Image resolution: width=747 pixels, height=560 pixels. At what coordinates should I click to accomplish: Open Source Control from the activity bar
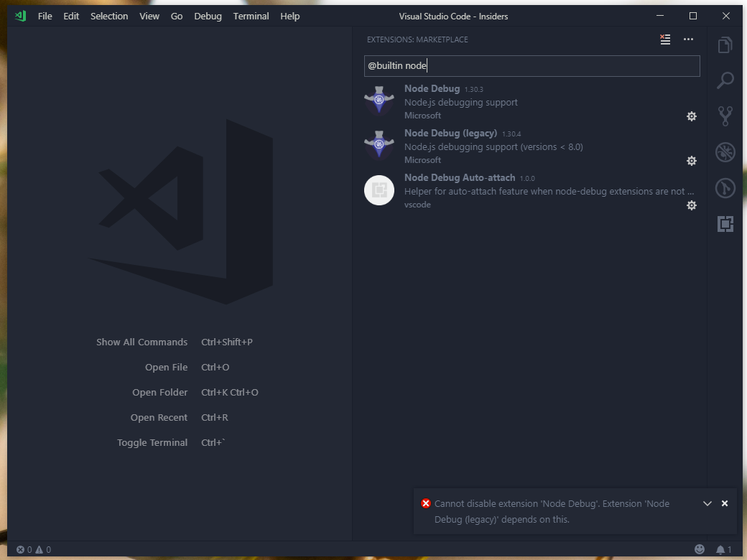tap(725, 116)
